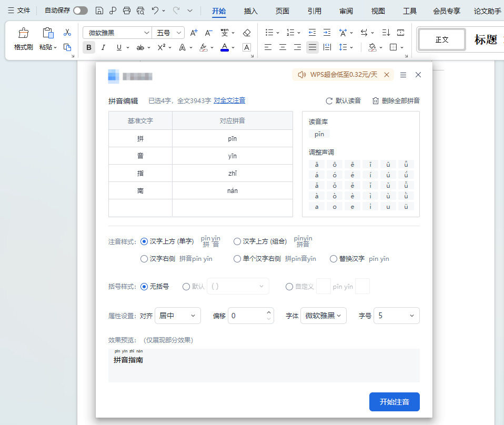Select the pīn reading in 读音库
504x425 pixels.
click(x=319, y=134)
